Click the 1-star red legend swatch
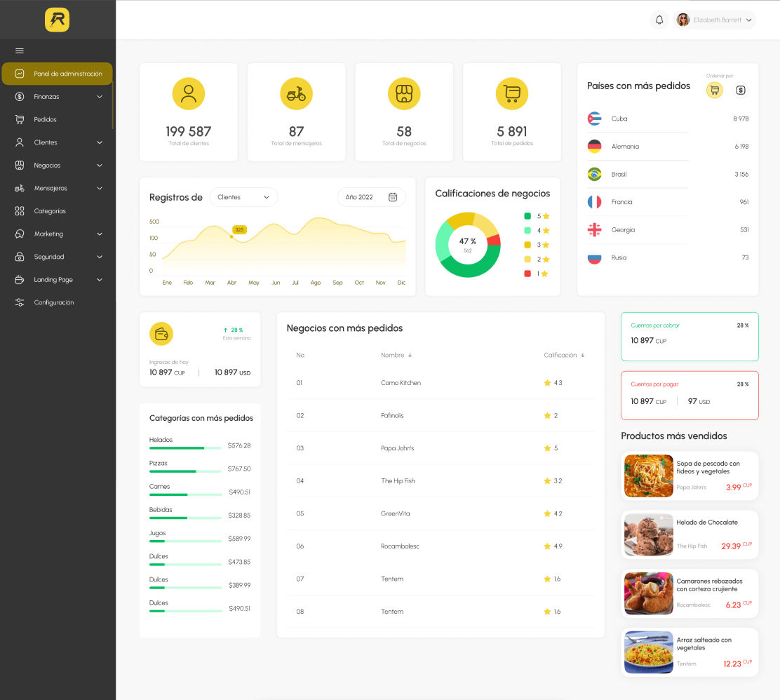The image size is (780, 700). point(527,274)
